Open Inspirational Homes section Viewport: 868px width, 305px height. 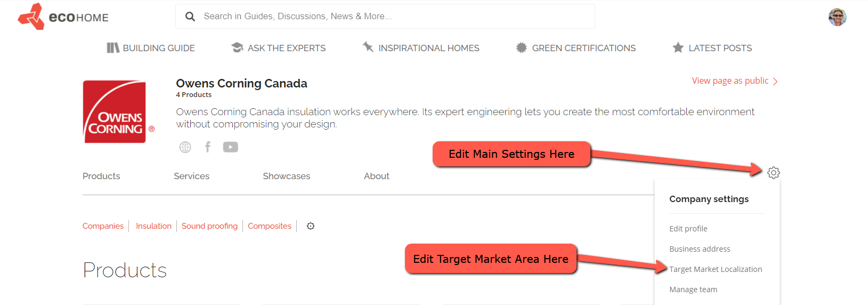tap(421, 48)
